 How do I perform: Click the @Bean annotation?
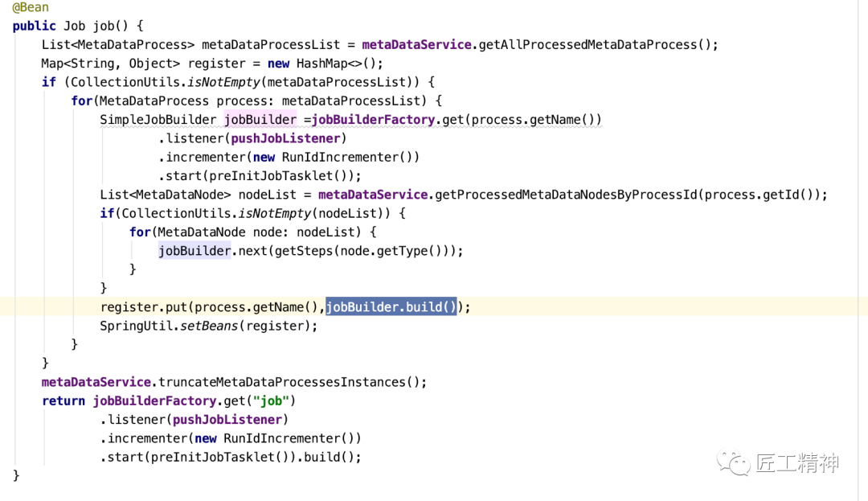31,7
